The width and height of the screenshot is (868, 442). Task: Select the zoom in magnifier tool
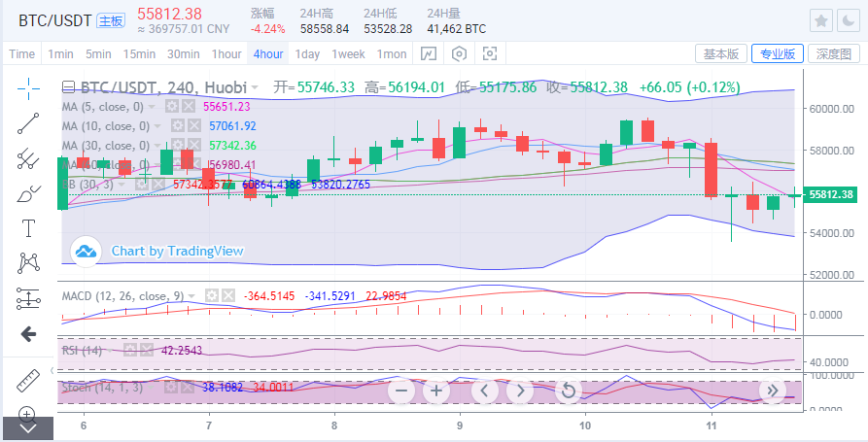click(x=27, y=413)
